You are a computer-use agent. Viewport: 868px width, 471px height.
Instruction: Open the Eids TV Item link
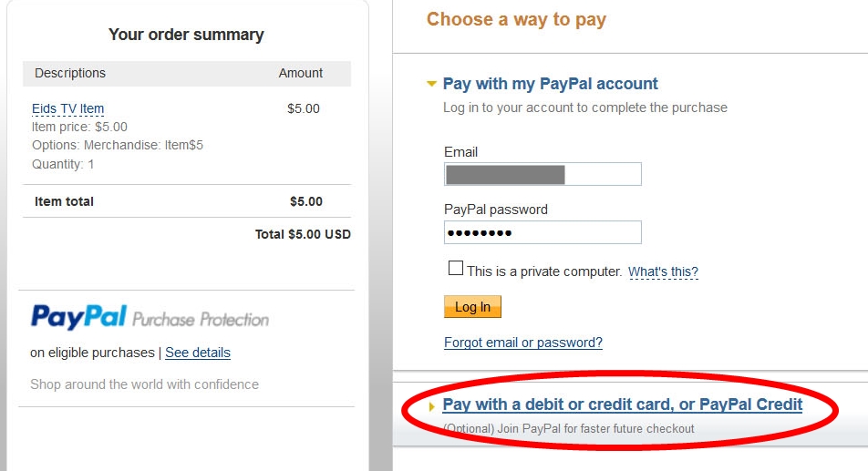pos(67,109)
